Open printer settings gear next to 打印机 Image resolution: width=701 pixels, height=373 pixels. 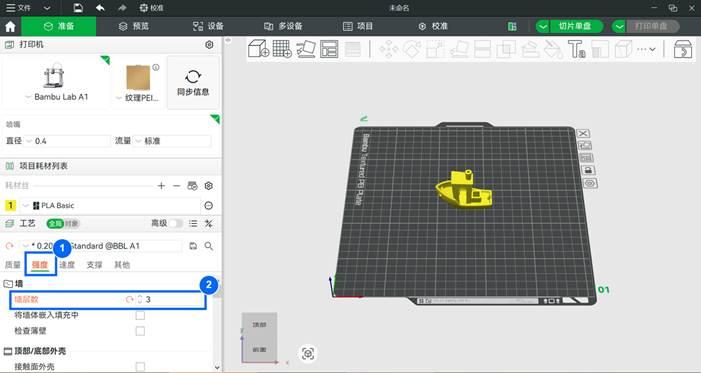coord(209,45)
